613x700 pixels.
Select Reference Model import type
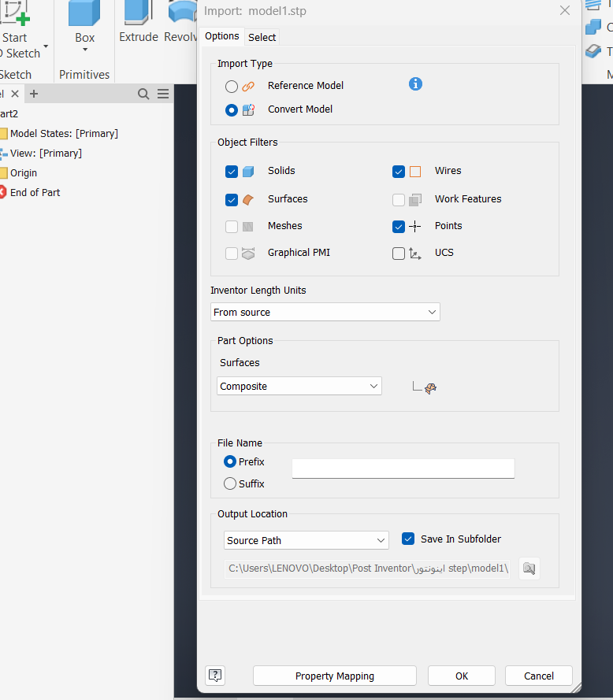coord(232,86)
